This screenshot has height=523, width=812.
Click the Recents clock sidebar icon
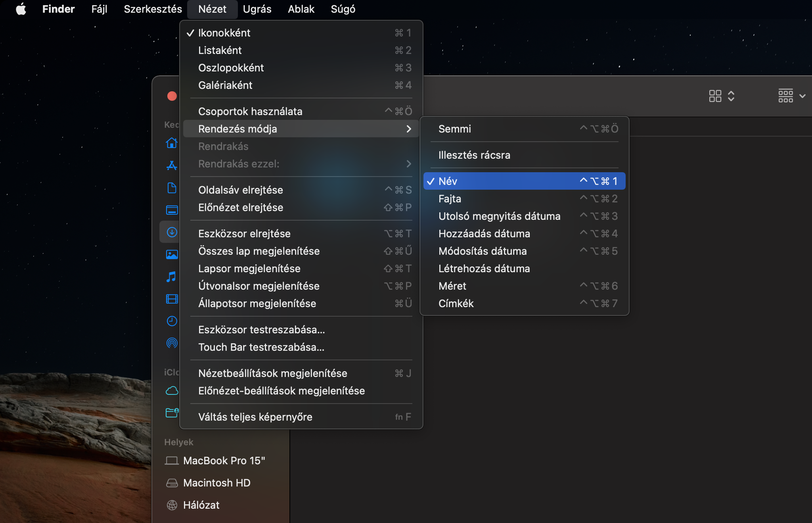tap(172, 321)
